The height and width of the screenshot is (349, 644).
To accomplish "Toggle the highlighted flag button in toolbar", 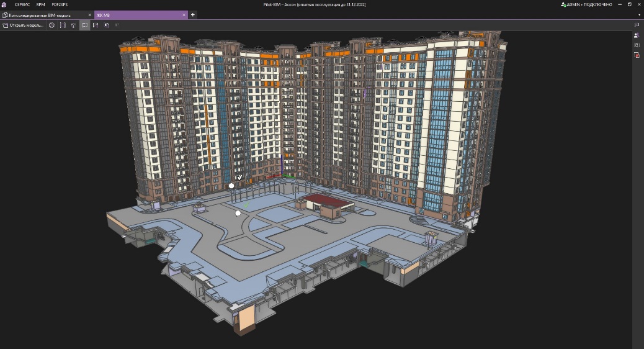I will point(85,25).
